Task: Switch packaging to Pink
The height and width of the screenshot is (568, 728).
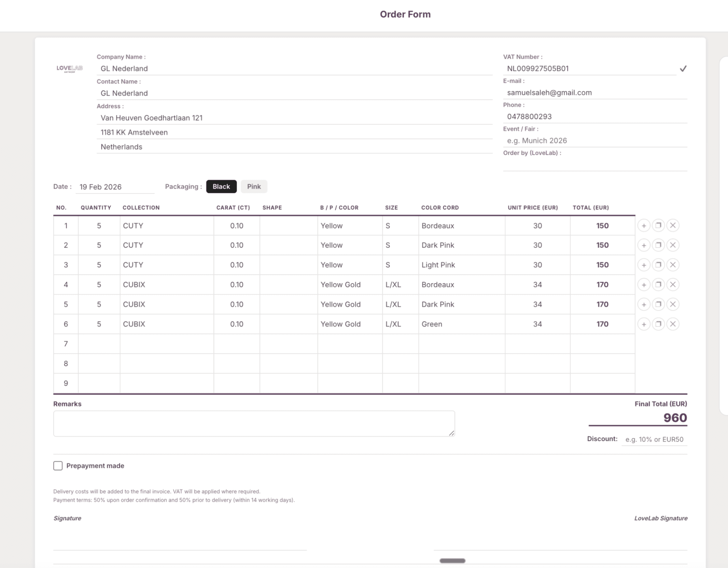Action: [x=254, y=186]
